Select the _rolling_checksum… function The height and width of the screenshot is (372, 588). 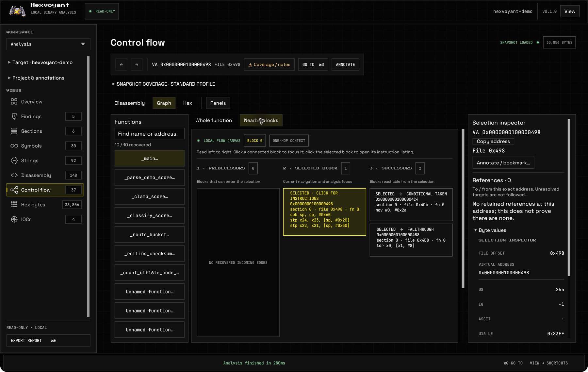click(150, 254)
